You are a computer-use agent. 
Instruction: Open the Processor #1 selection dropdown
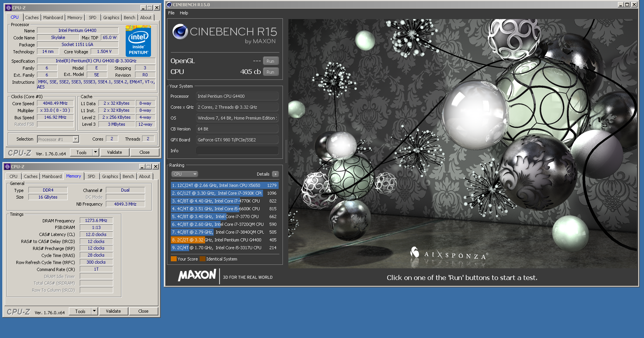58,139
